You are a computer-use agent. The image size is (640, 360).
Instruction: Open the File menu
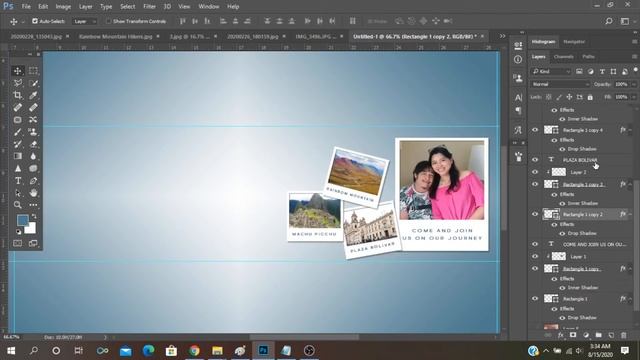pyautogui.click(x=26, y=7)
